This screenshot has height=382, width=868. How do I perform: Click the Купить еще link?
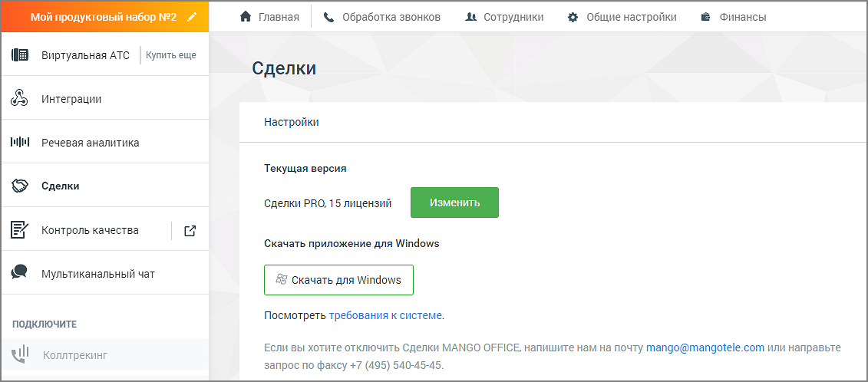tap(171, 55)
